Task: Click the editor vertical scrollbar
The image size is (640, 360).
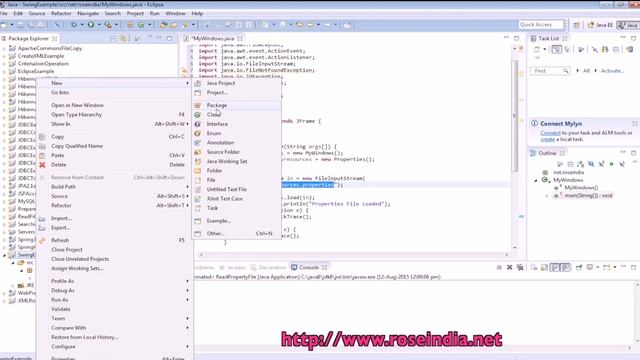Action: pos(515,116)
